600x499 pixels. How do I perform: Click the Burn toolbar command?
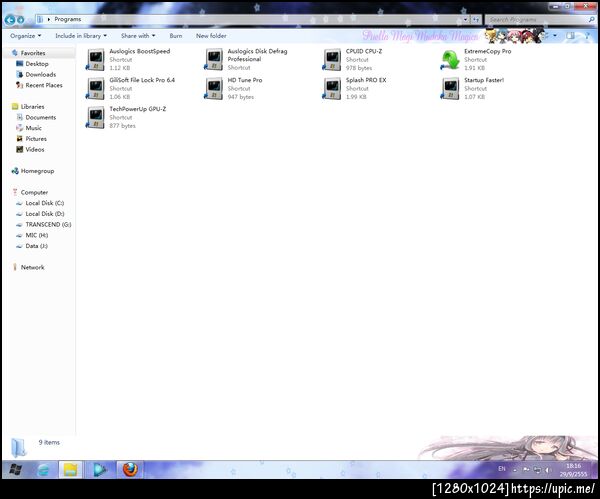(x=176, y=36)
